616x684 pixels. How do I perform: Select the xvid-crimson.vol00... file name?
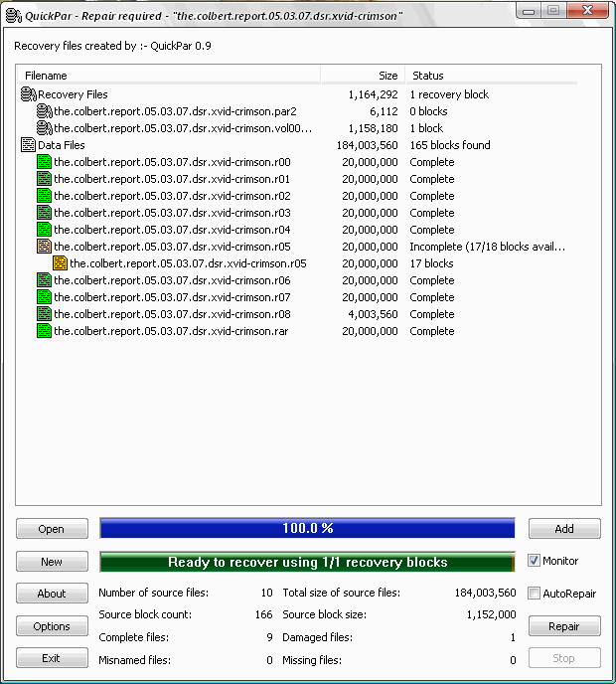[183, 128]
